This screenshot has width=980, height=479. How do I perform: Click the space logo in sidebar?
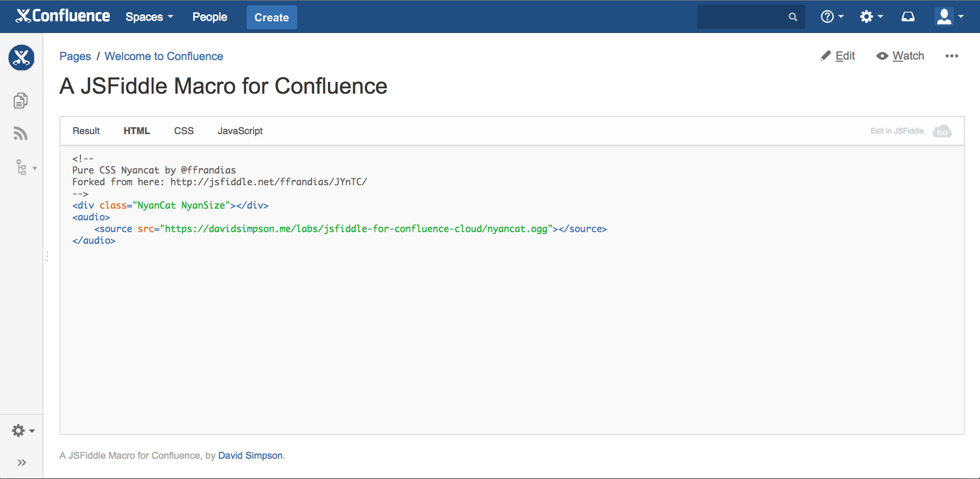tap(21, 57)
